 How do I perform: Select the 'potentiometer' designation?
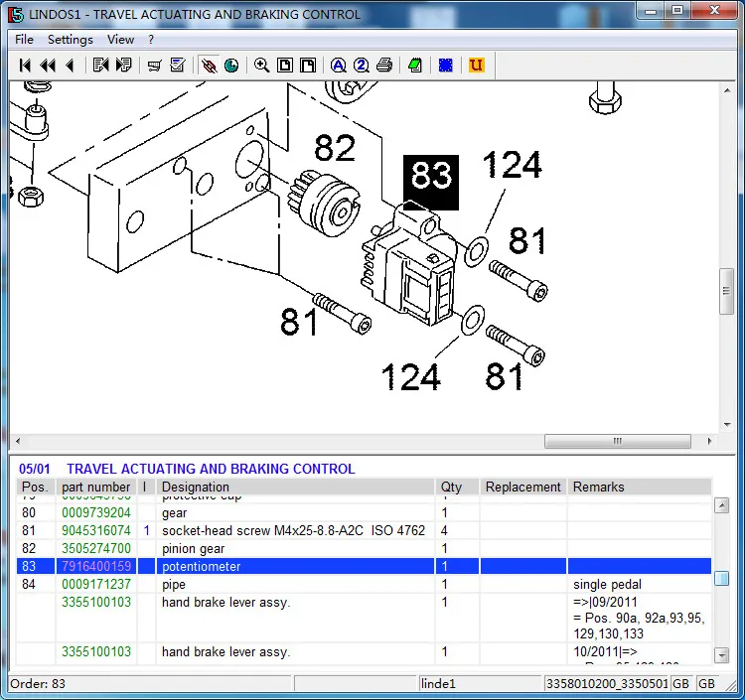coord(202,566)
